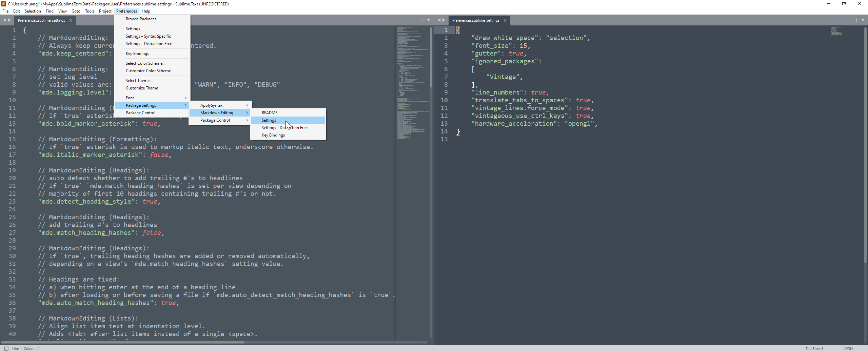Open File menu
The height and width of the screenshot is (352, 868).
5,11
